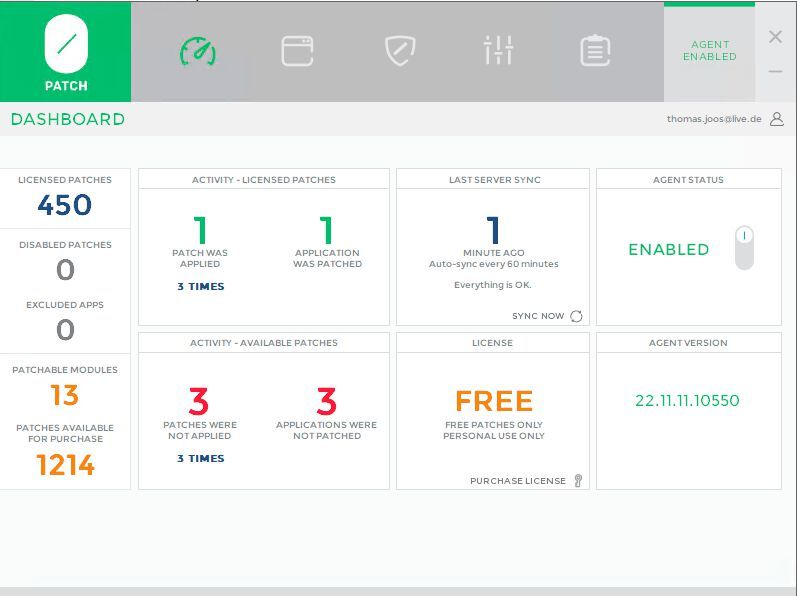Click the thomas.joos@live.de account email
This screenshot has width=797, height=596.
714,119
